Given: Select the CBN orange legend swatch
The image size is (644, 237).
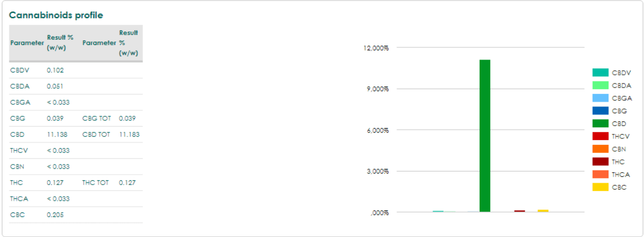Looking at the screenshot, I should click(600, 149).
